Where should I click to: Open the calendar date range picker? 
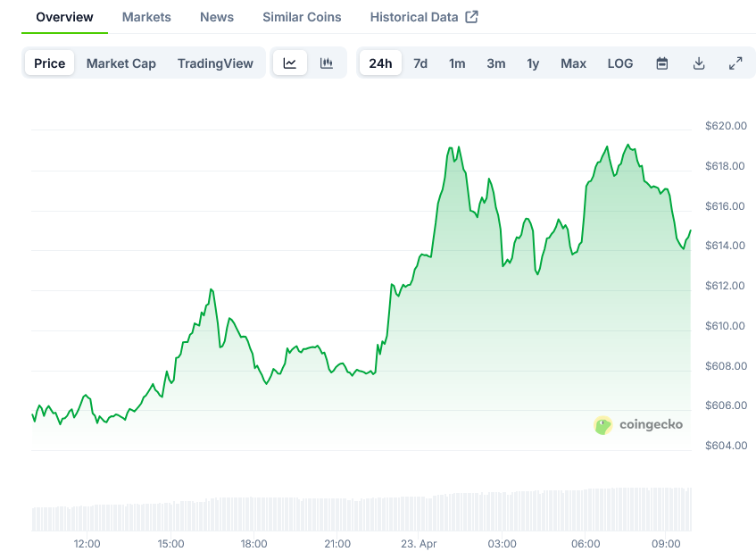point(662,63)
